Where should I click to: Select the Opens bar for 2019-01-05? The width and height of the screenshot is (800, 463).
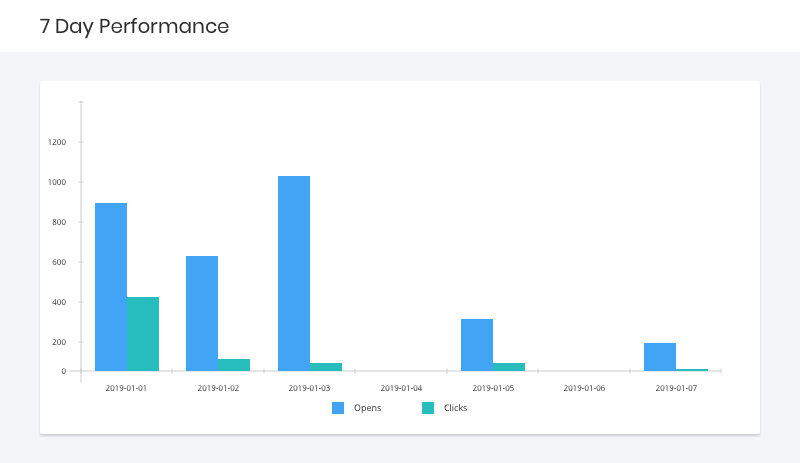[477, 345]
